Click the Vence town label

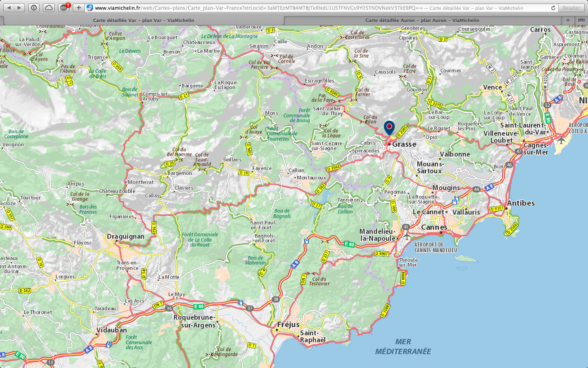[x=492, y=87]
